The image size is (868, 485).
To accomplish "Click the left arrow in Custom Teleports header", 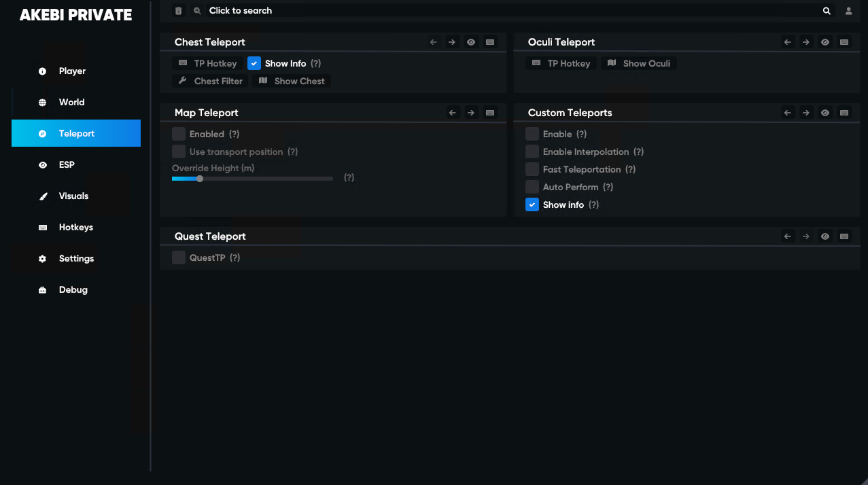I will pos(788,113).
